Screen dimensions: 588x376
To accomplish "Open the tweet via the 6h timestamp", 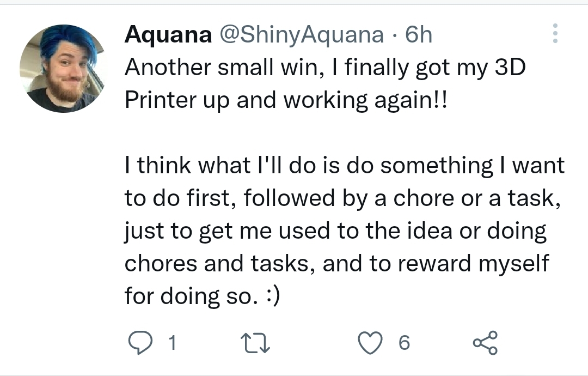I will click(x=419, y=35).
